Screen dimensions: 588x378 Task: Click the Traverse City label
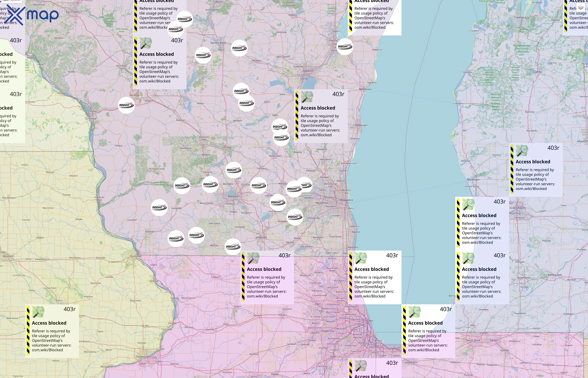click(521, 17)
